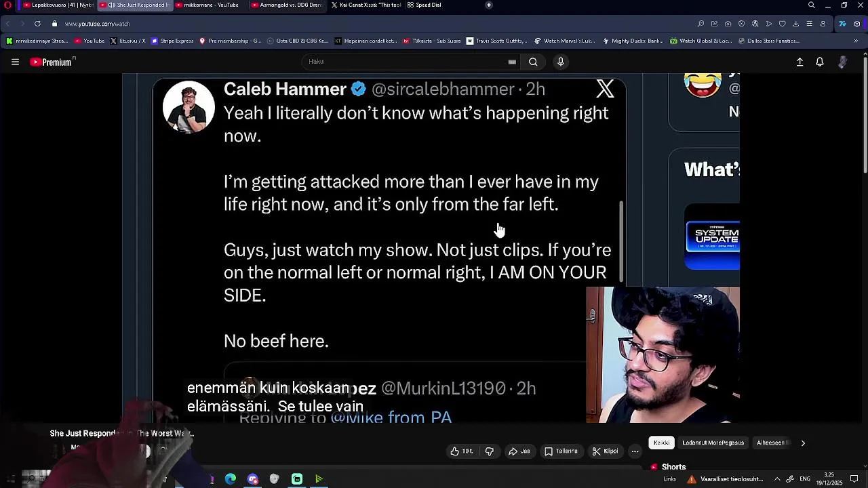
Task: Switch to the mikkomane - YouTube tab
Action: [x=207, y=5]
